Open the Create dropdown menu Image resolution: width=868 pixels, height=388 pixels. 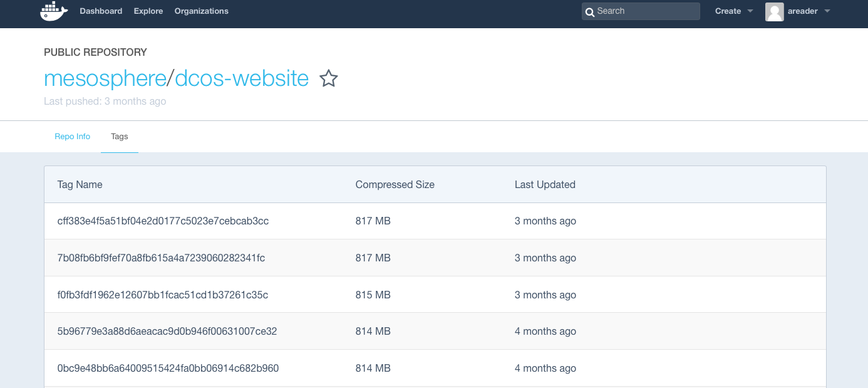click(x=734, y=11)
